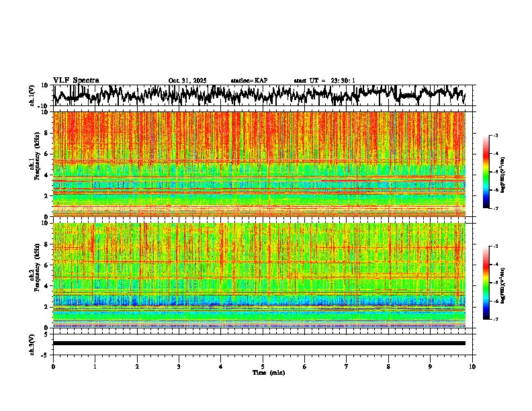The height and width of the screenshot is (411, 532).
Task: Click the "-5" tick on ch.3(V) axis
Action: [x=46, y=355]
